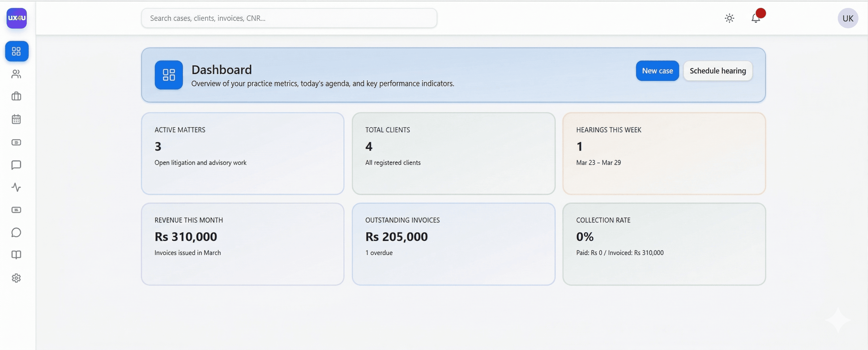Open the Active Matters card
Screen dimensions: 868x350
tap(243, 154)
